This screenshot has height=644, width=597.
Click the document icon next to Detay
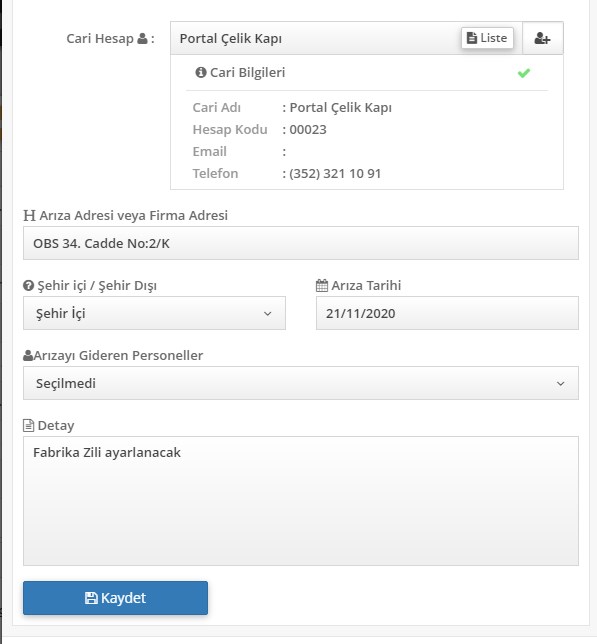(x=28, y=425)
